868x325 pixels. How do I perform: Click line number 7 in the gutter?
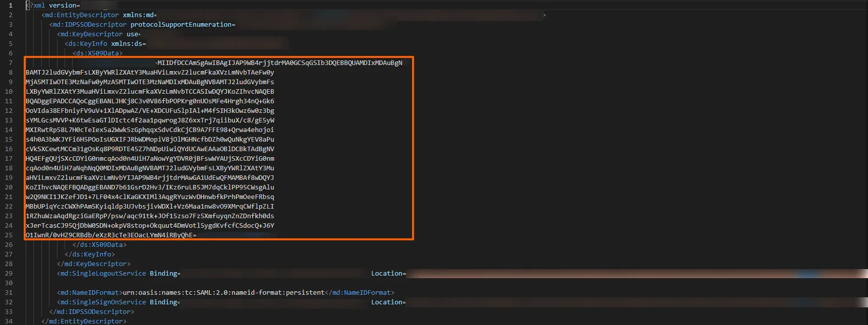coord(11,63)
